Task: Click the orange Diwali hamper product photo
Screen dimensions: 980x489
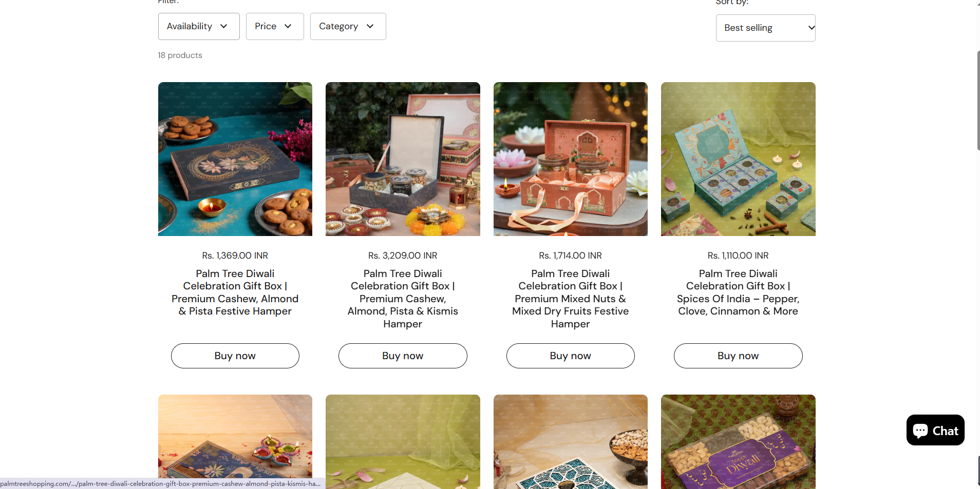Action: click(x=570, y=159)
